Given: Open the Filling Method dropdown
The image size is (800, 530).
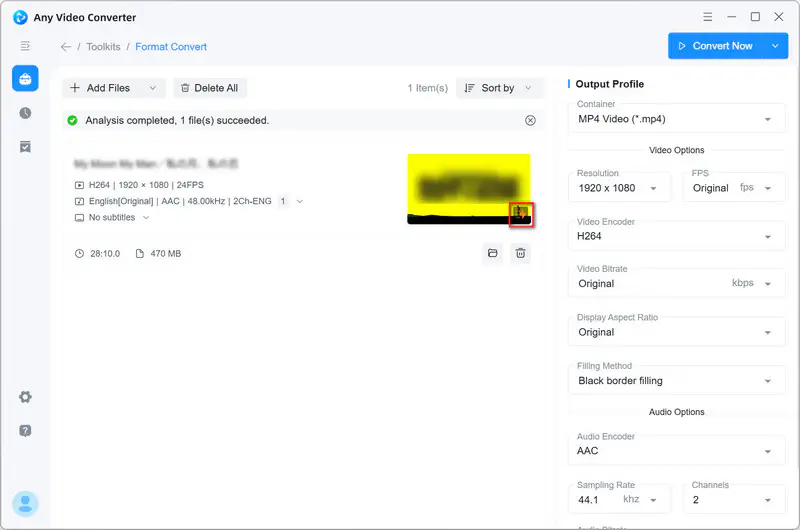Looking at the screenshot, I should click(x=677, y=381).
